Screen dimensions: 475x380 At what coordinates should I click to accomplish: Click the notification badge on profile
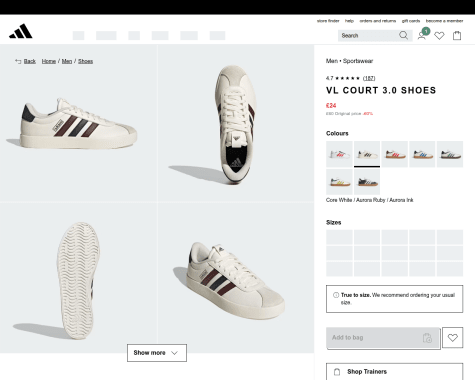click(426, 31)
